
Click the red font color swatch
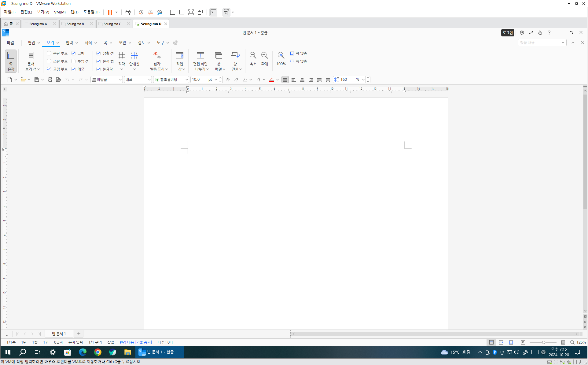271,80
